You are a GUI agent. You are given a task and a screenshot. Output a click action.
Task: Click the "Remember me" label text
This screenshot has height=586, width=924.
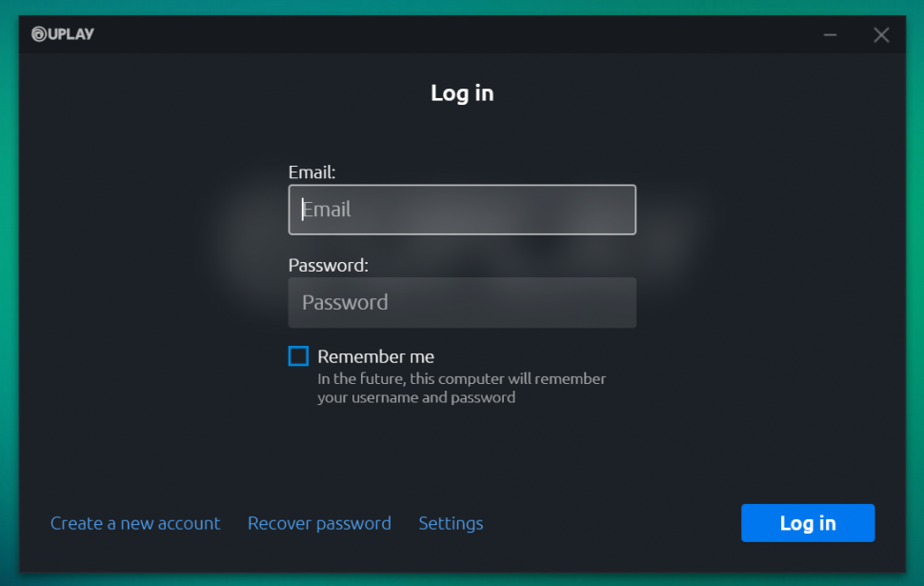(375, 356)
